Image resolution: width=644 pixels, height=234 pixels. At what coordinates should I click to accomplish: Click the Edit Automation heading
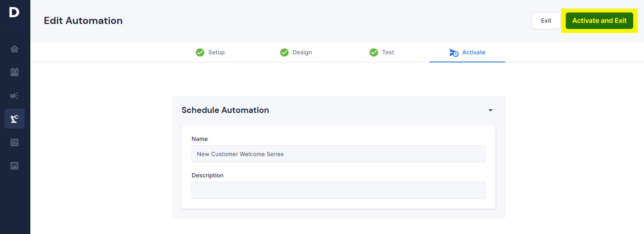click(x=83, y=21)
